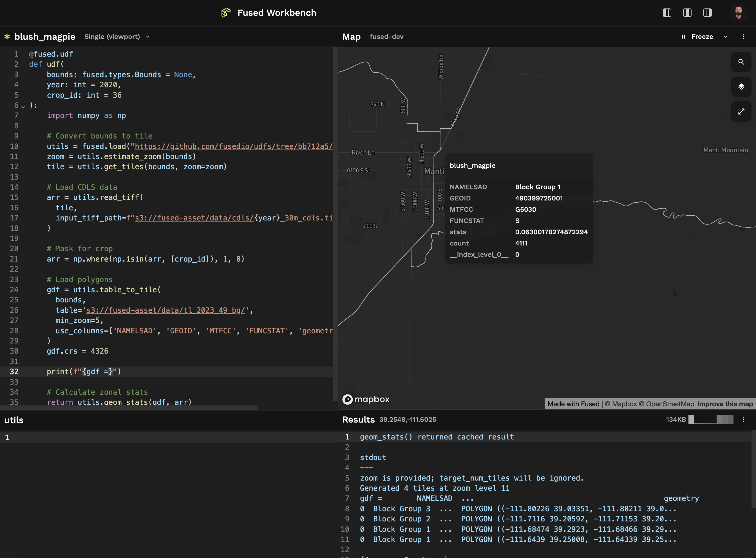Click Improve this map link
The width and height of the screenshot is (756, 558).
click(x=725, y=404)
